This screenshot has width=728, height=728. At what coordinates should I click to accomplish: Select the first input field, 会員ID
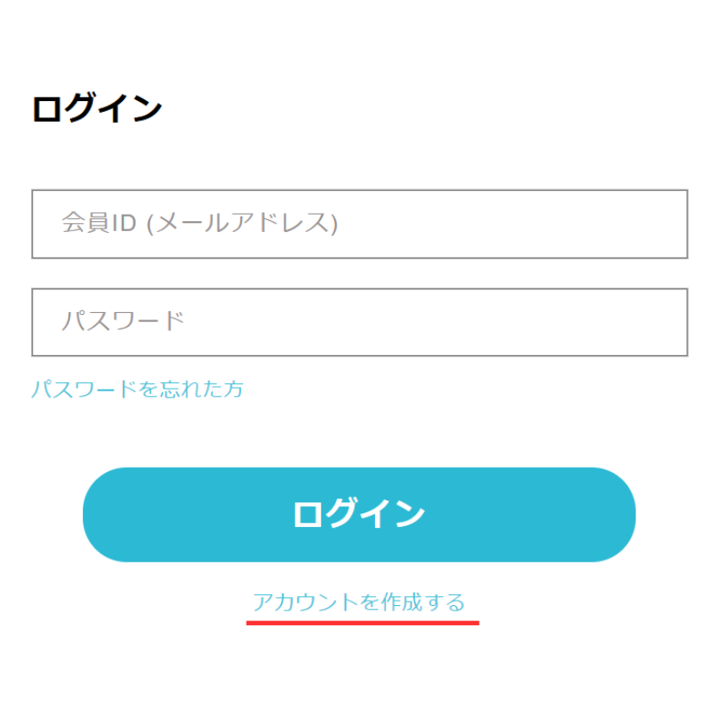click(359, 224)
